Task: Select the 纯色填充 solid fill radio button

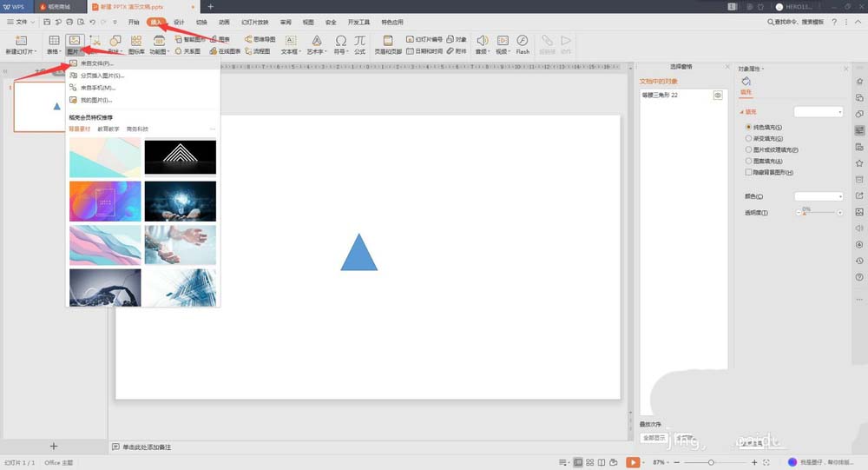Action: coord(748,127)
